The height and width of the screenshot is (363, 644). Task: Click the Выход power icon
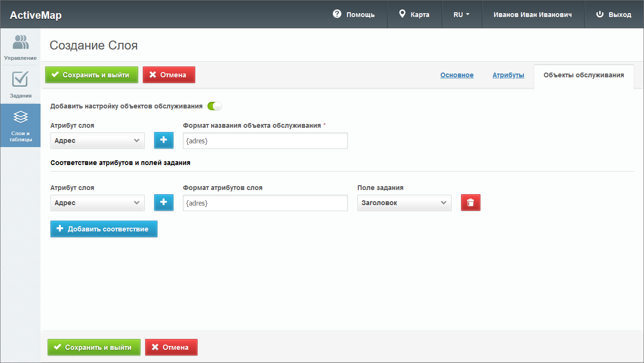(x=600, y=14)
